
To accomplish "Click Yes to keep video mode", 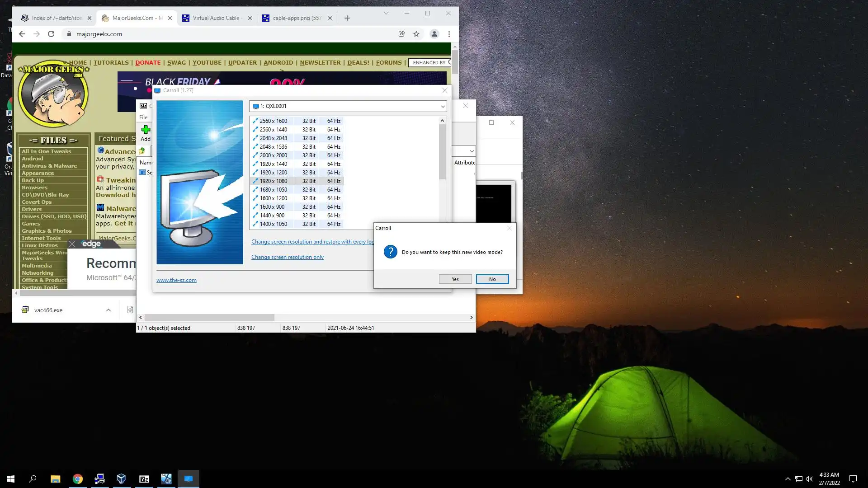I will coord(455,279).
